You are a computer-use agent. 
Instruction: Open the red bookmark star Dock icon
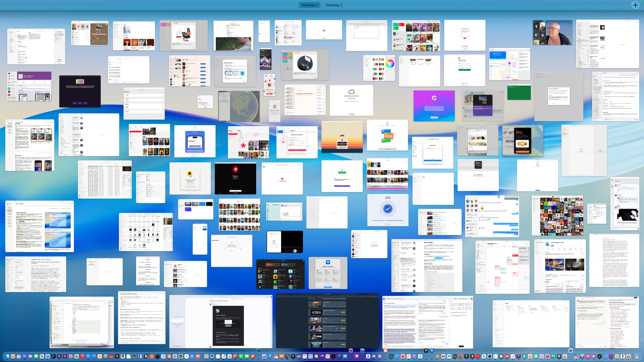588,356
